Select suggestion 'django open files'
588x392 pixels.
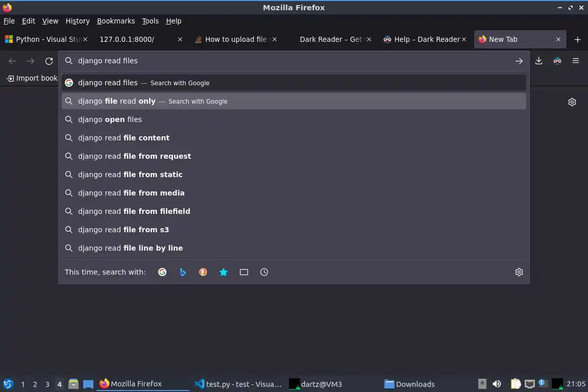[x=293, y=119]
